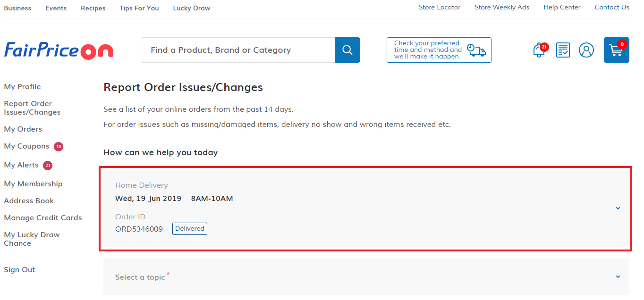Open the user account profile icon
This screenshot has width=644, height=300.
click(586, 50)
